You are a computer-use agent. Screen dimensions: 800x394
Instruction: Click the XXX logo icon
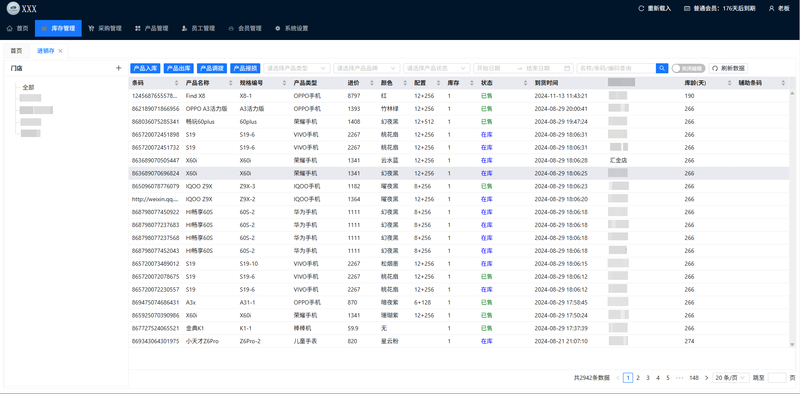13,8
